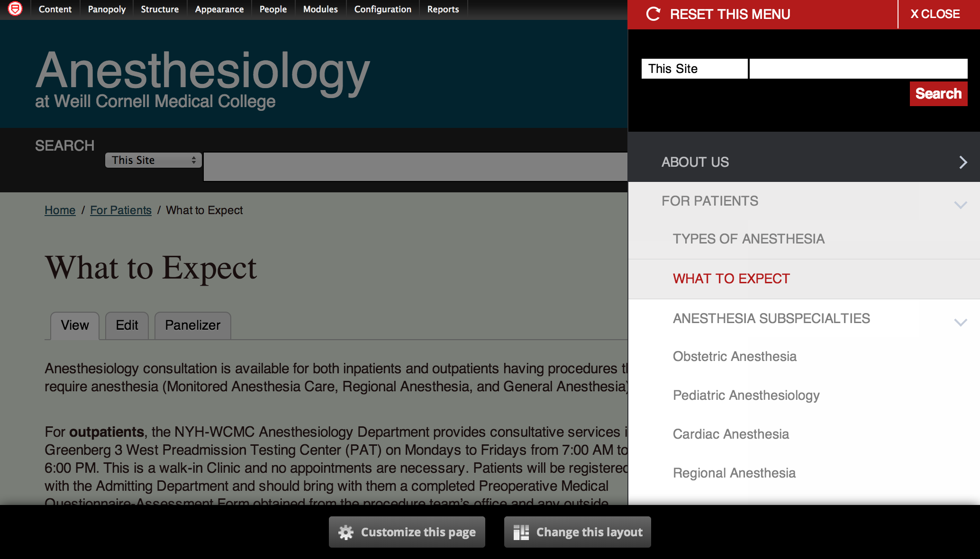
Task: Click the Content menu item
Action: tap(55, 9)
